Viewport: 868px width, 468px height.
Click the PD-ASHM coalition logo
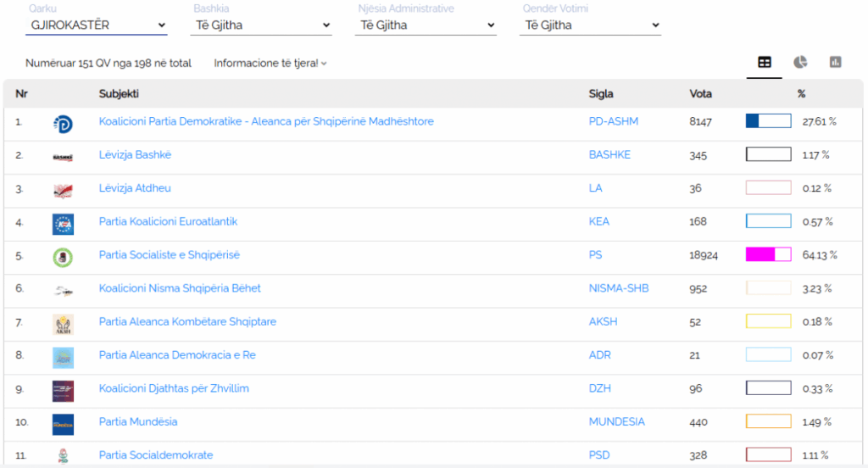point(63,124)
